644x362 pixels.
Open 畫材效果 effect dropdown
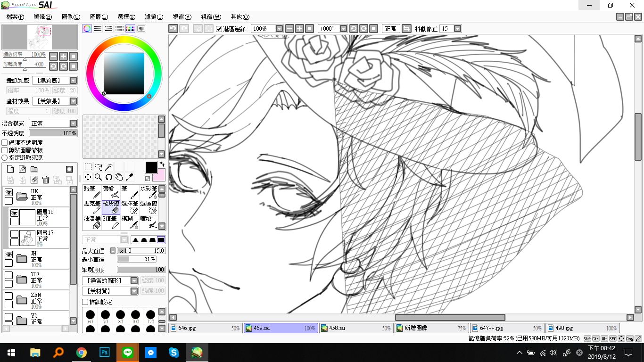tap(73, 101)
